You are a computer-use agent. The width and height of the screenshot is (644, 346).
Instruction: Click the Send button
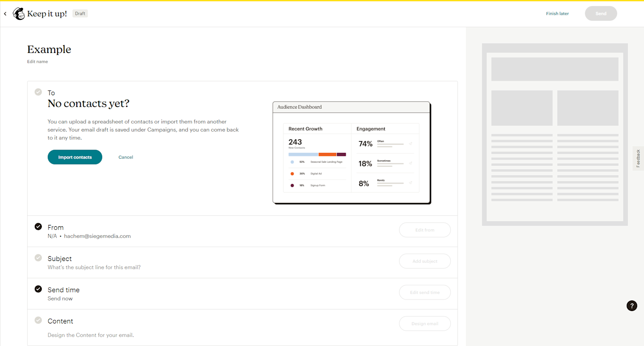tap(601, 14)
